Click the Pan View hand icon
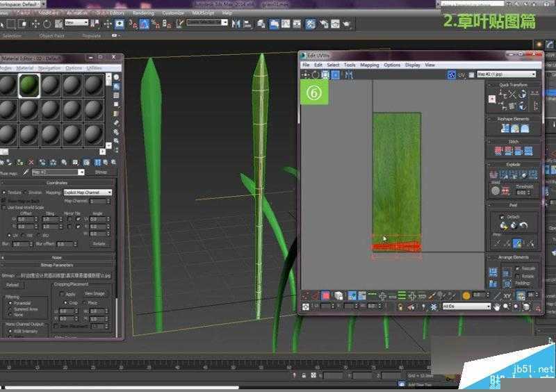The image size is (556, 392). coord(497,307)
